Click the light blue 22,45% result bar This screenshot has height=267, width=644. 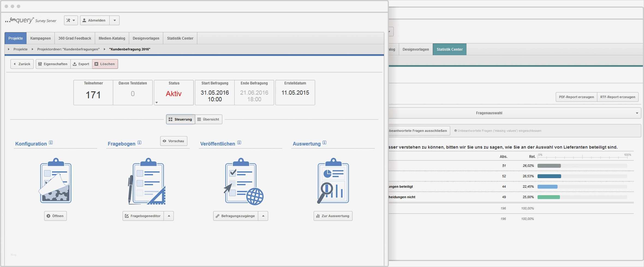pyautogui.click(x=547, y=187)
